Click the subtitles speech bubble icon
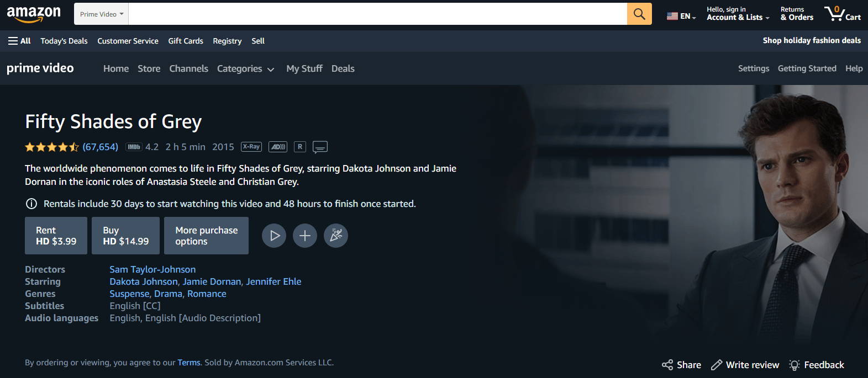Viewport: 868px width, 378px height. click(320, 147)
